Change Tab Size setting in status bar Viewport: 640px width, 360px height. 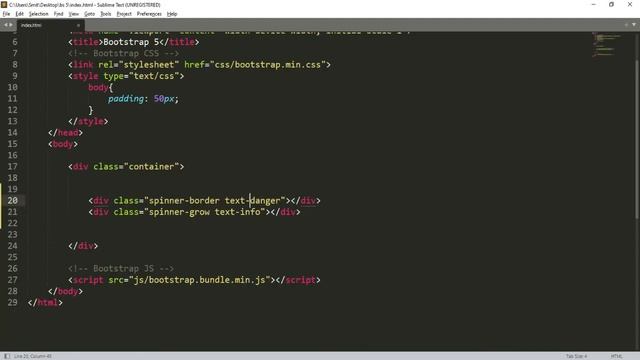coord(576,356)
